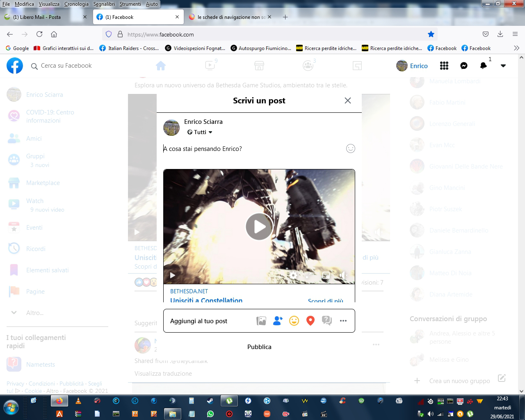This screenshot has height=420, width=525.
Task: Open WhatsApp icon in taskbar
Action: 210,414
